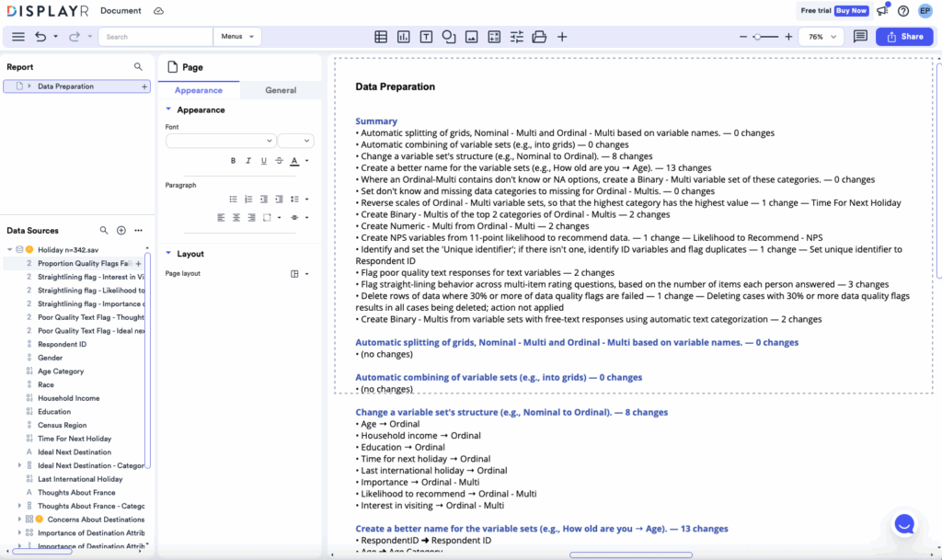Image resolution: width=942 pixels, height=560 pixels.
Task: Toggle italic text formatting
Action: tap(248, 161)
